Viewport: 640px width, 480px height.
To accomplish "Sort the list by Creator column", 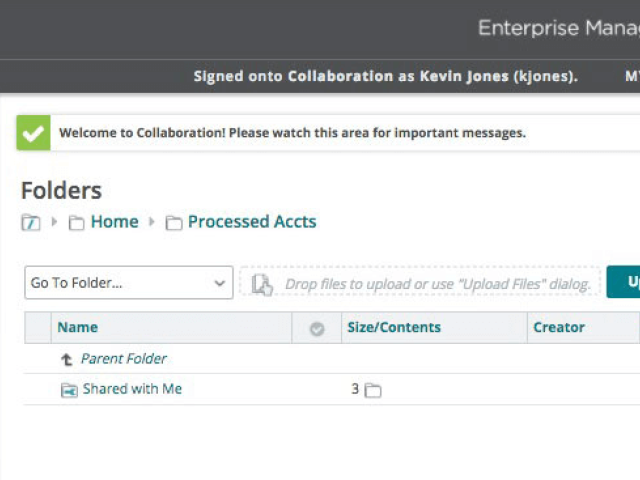I will pyautogui.click(x=559, y=327).
